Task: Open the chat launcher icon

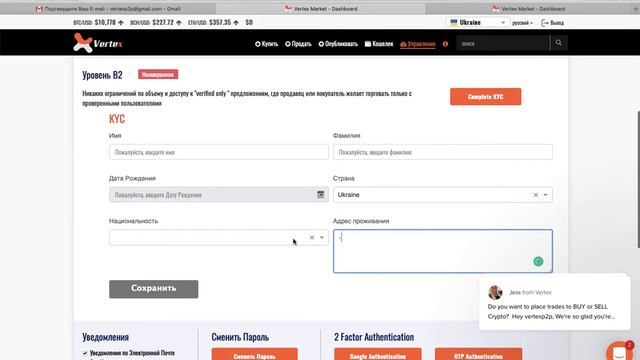Action: 619,351
